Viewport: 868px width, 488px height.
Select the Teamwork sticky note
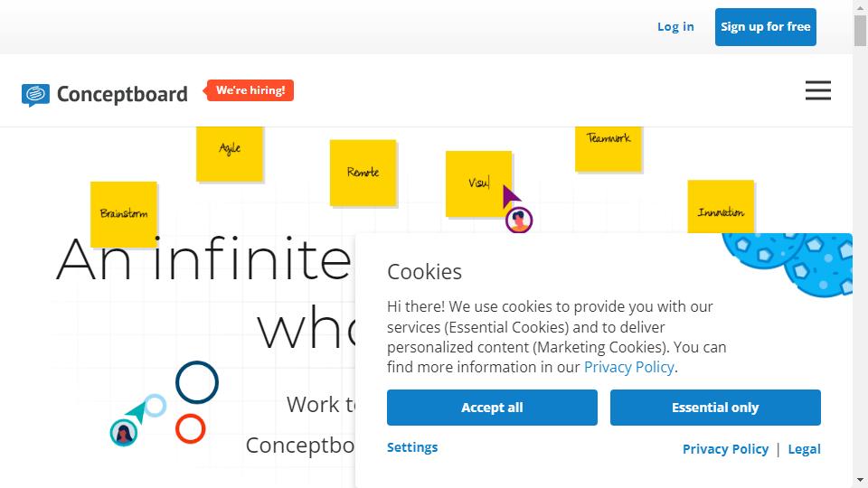coord(609,149)
